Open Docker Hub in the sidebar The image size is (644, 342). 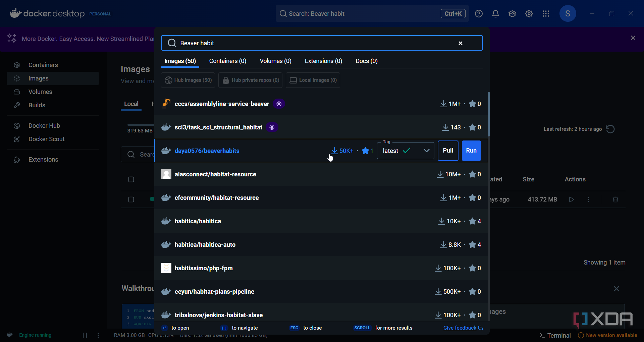[53, 126]
